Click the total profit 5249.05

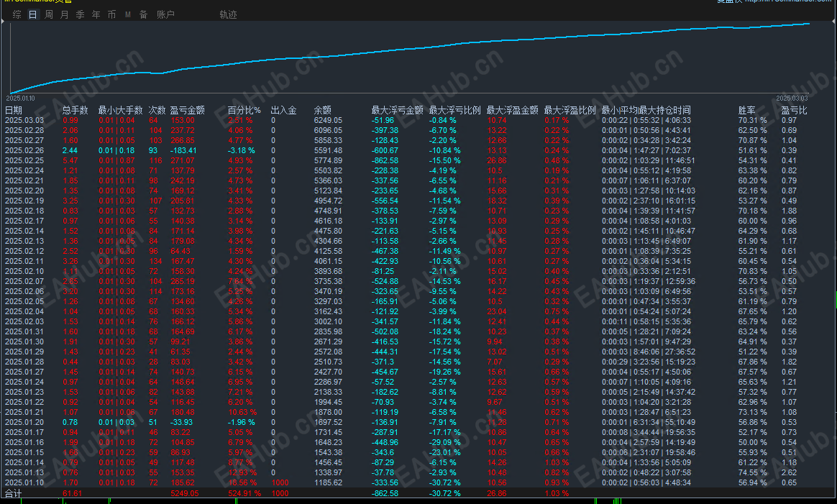click(x=185, y=493)
